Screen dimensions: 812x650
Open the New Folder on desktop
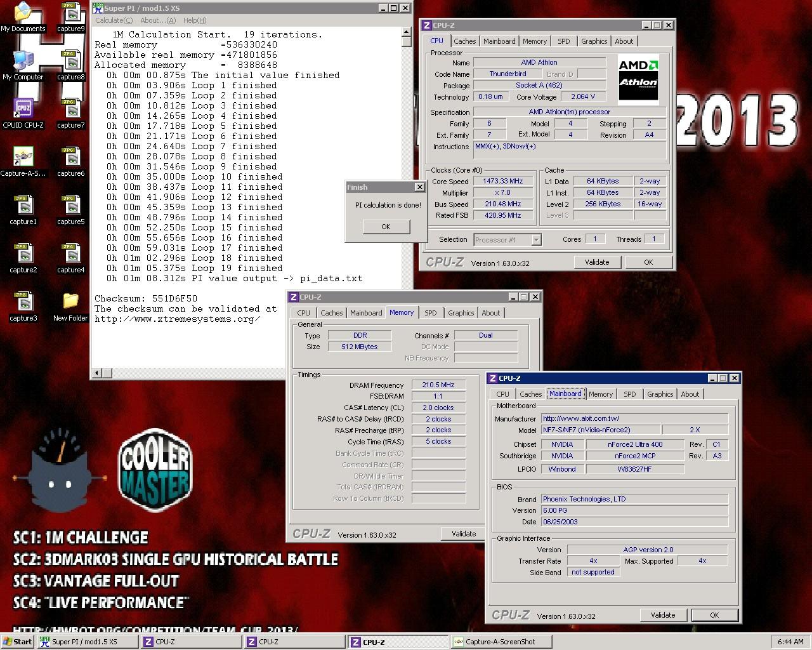tap(70, 307)
